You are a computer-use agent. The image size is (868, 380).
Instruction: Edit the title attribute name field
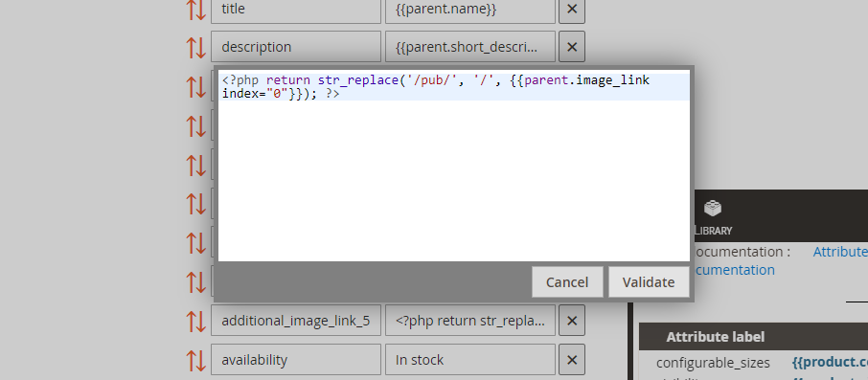[296, 10]
